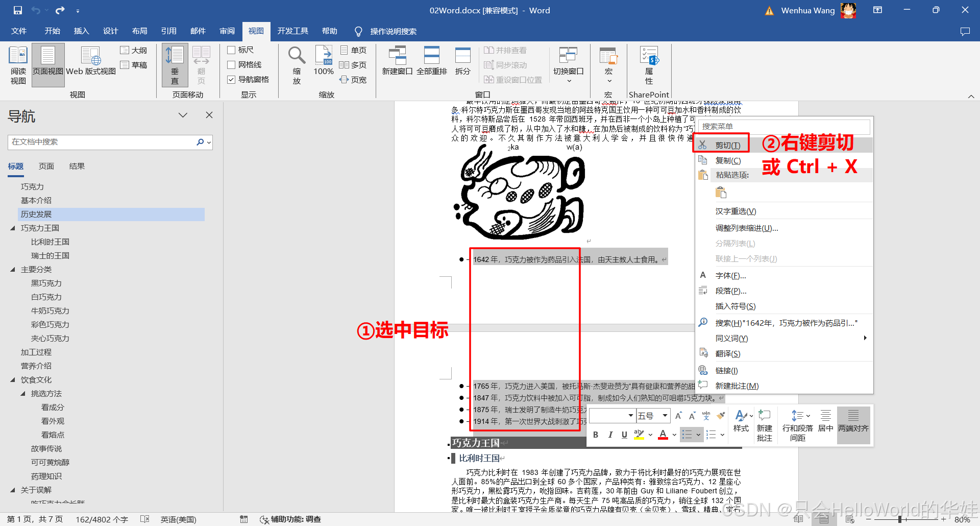Click Bold in the mini toolbar
Screen dimensions: 980x526
[x=596, y=435]
